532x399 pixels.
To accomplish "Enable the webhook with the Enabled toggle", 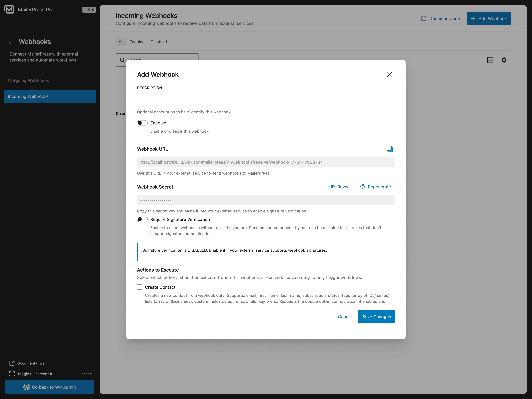I will click(142, 123).
